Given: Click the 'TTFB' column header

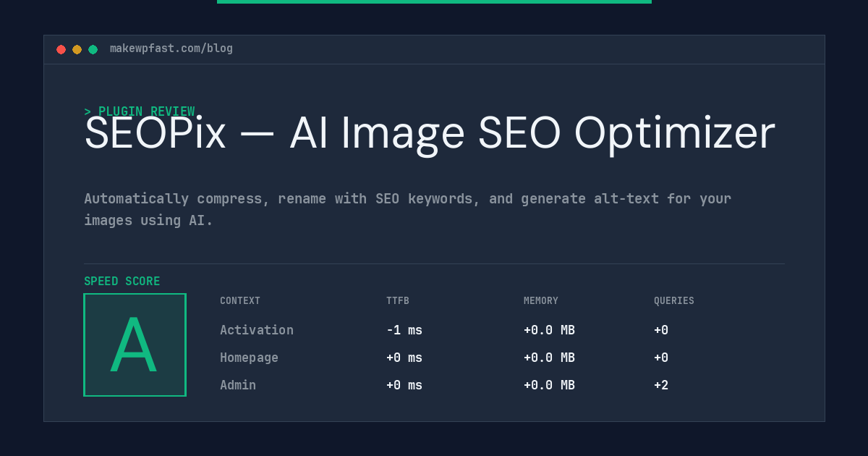Looking at the screenshot, I should tap(398, 301).
